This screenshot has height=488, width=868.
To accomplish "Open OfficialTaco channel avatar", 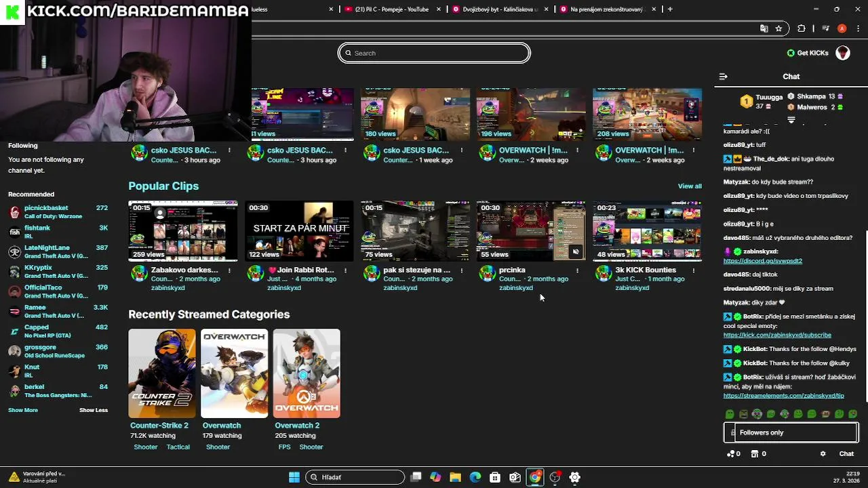I will coord(14,291).
